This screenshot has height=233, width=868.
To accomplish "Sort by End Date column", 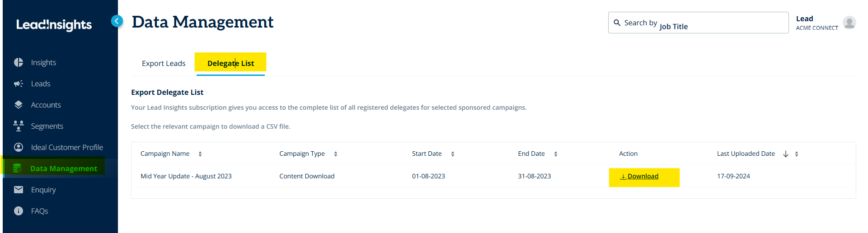I will click(556, 154).
